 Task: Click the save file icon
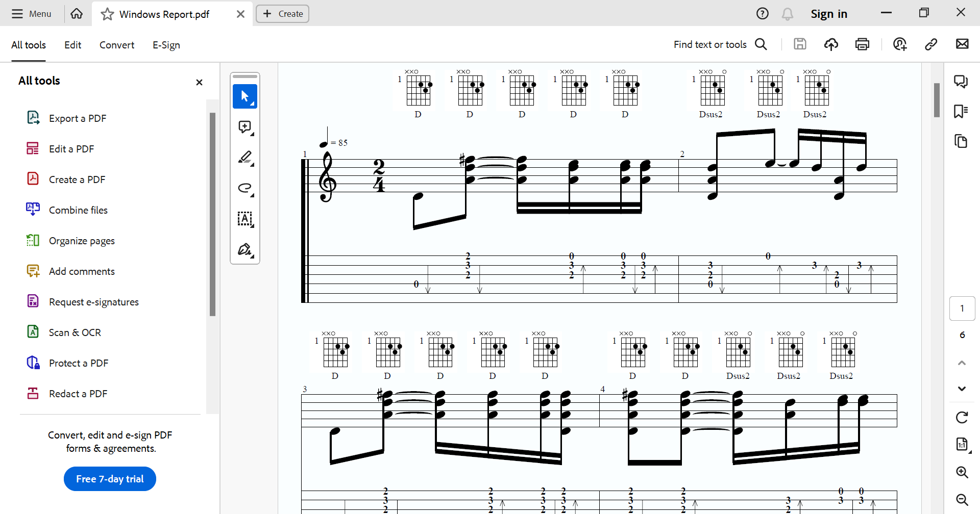(x=800, y=44)
